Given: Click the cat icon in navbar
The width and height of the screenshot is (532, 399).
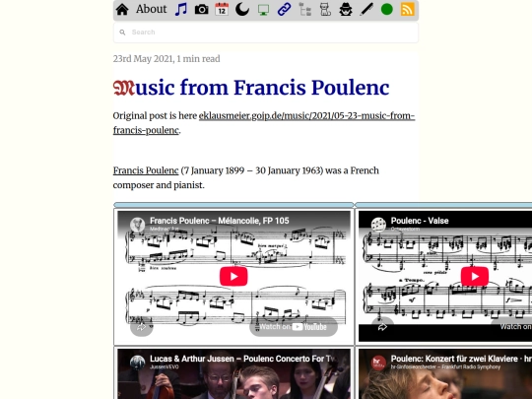Looking at the screenshot, I should click(x=325, y=10).
